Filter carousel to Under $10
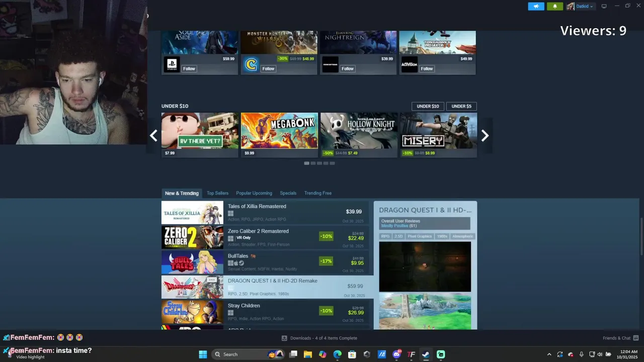The image size is (644, 362). [428, 106]
